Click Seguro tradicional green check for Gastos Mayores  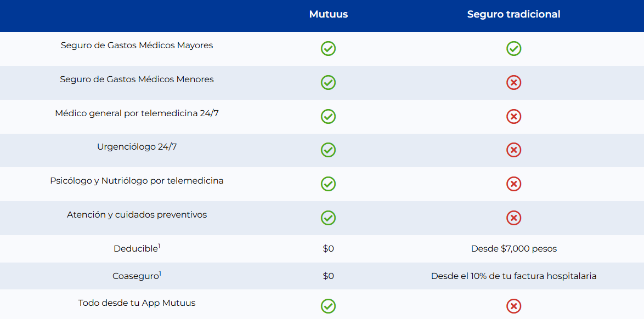[x=513, y=48]
